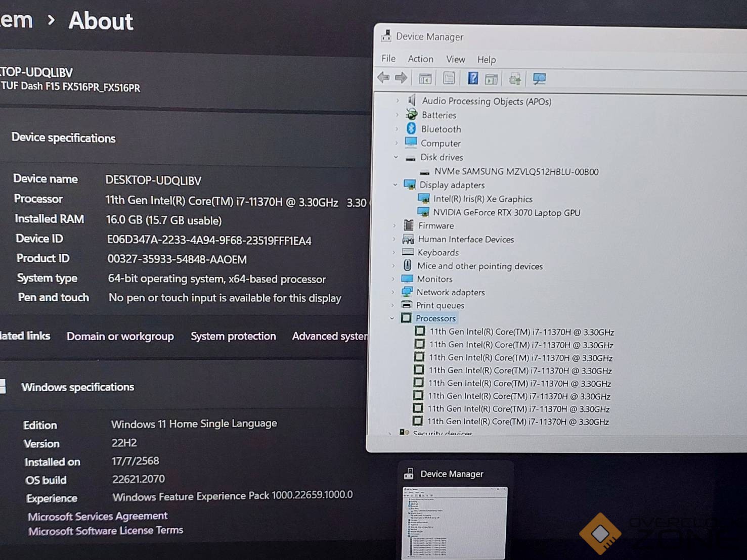Click the Audio Processing Objects speaker icon
This screenshot has width=747, height=560.
click(x=412, y=100)
